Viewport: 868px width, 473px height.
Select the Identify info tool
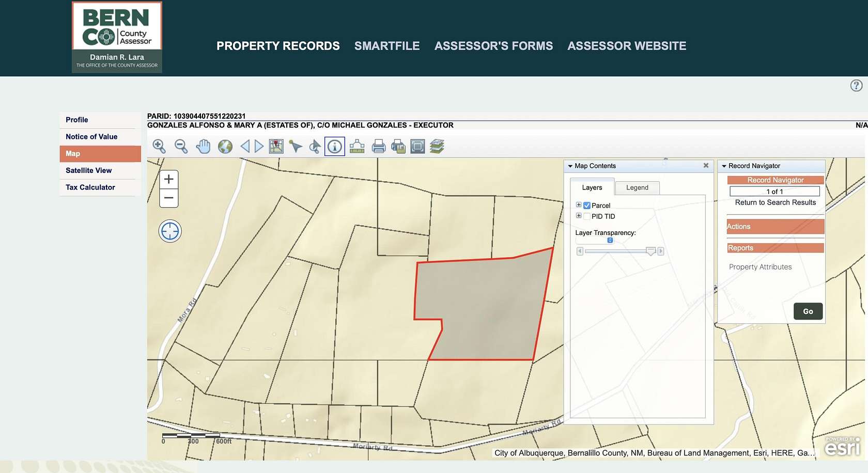click(x=335, y=146)
